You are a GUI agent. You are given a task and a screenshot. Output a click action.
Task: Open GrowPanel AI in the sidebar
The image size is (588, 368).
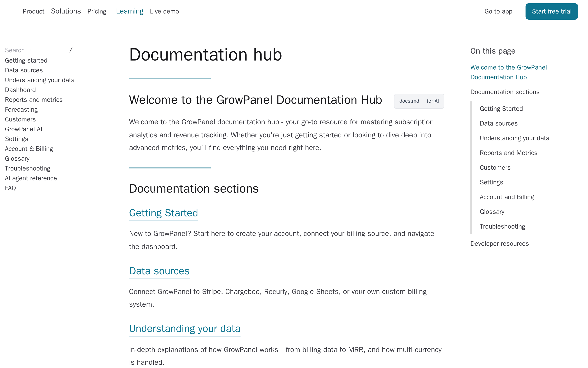[23, 129]
